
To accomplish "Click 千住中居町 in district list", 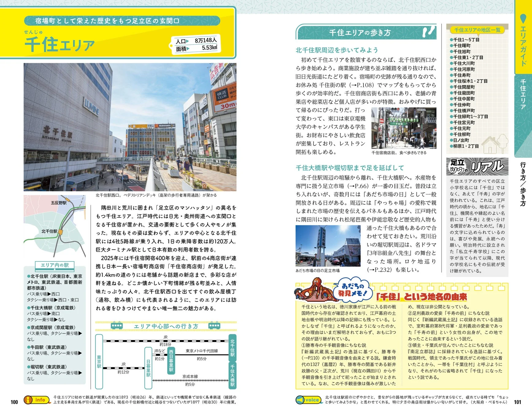I will [x=462, y=99].
